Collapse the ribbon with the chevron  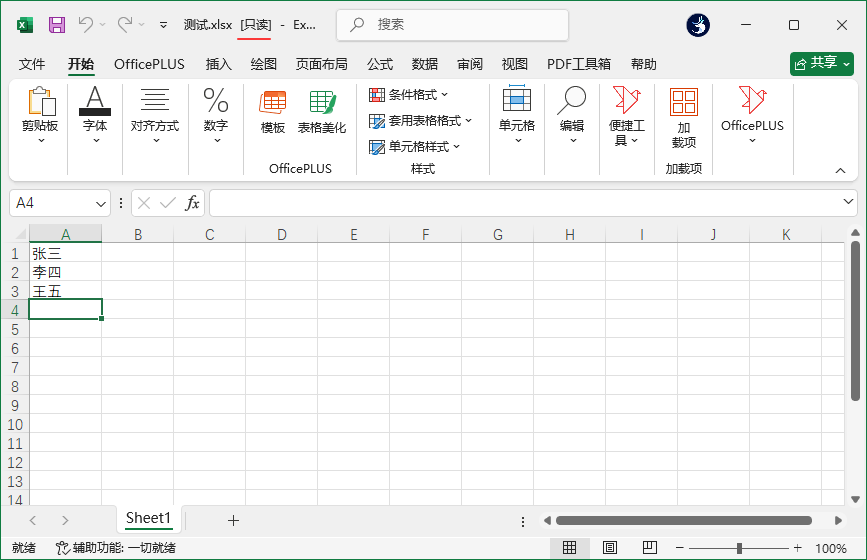840,170
